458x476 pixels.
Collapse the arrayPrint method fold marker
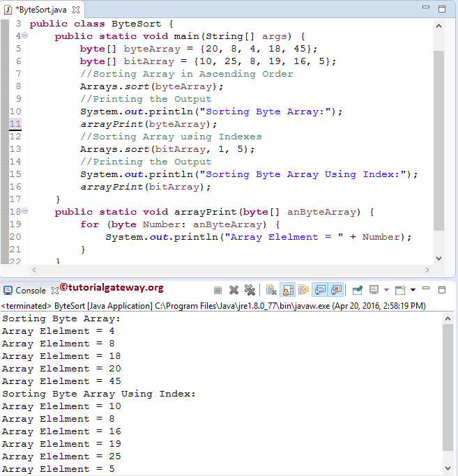point(25,210)
